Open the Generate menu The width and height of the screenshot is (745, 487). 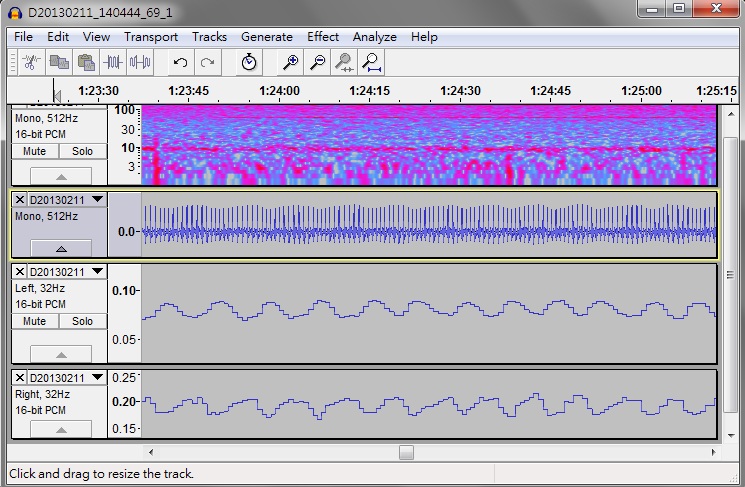click(x=267, y=37)
